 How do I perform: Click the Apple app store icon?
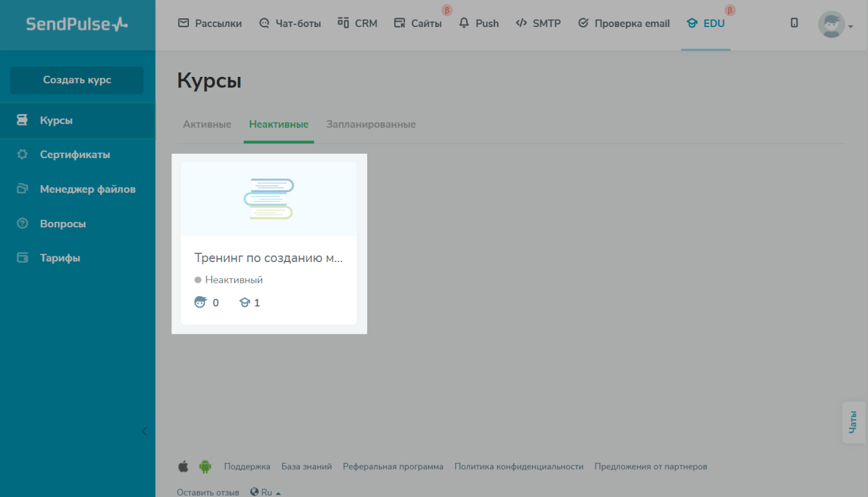click(183, 467)
